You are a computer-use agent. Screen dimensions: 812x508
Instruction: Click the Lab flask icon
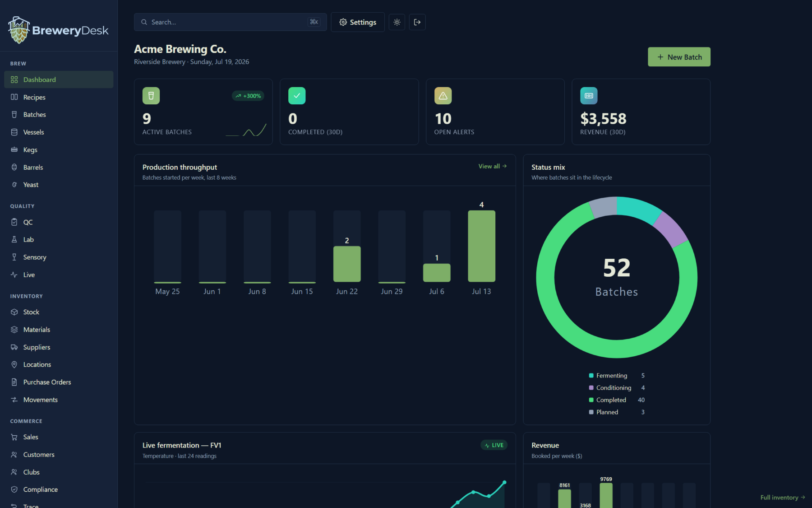[x=14, y=239]
